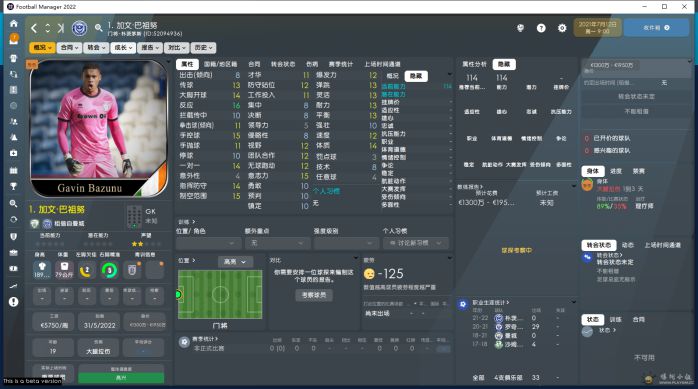Click the Portsmouth club badge in header
The height and width of the screenshot is (389, 698).
(80, 28)
